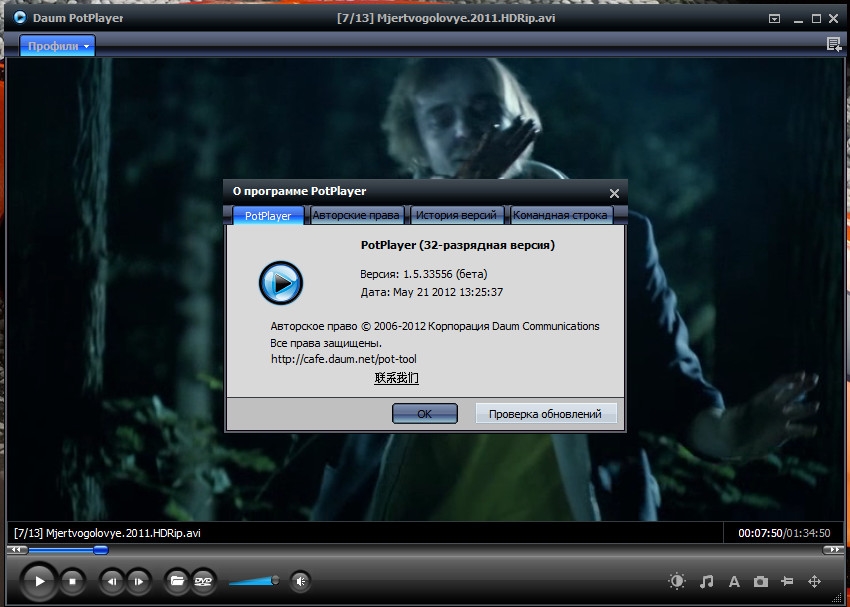Switch to the Авторские права tab

click(x=356, y=215)
